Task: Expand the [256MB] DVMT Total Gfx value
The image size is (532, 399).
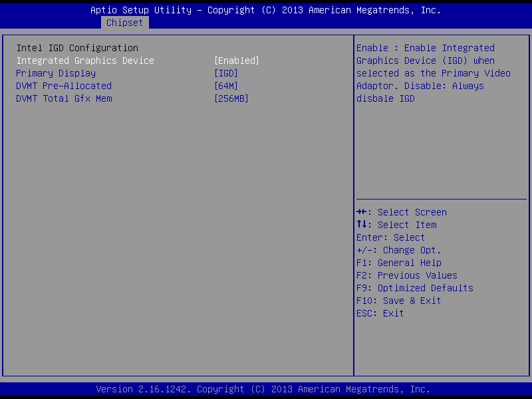Action: [x=231, y=98]
